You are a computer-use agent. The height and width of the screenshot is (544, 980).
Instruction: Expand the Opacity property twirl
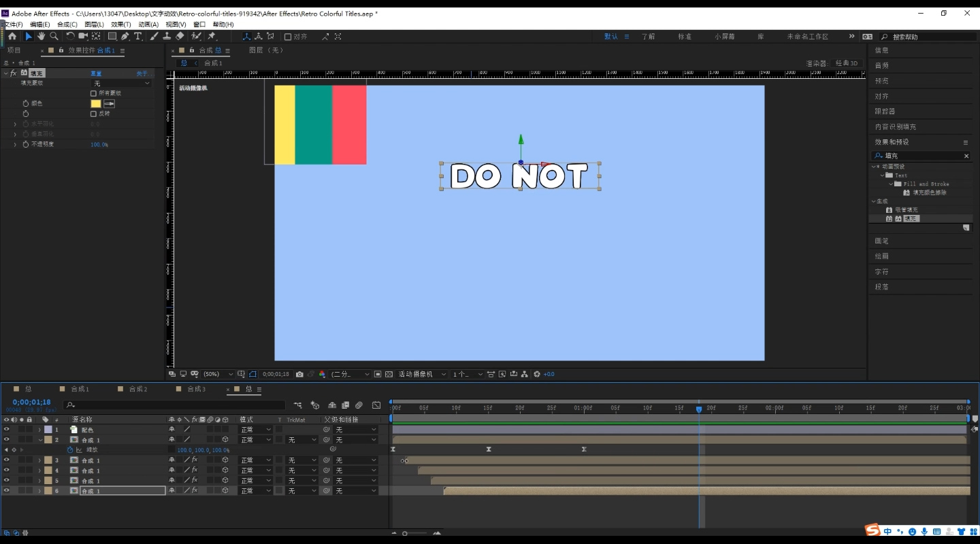point(15,144)
